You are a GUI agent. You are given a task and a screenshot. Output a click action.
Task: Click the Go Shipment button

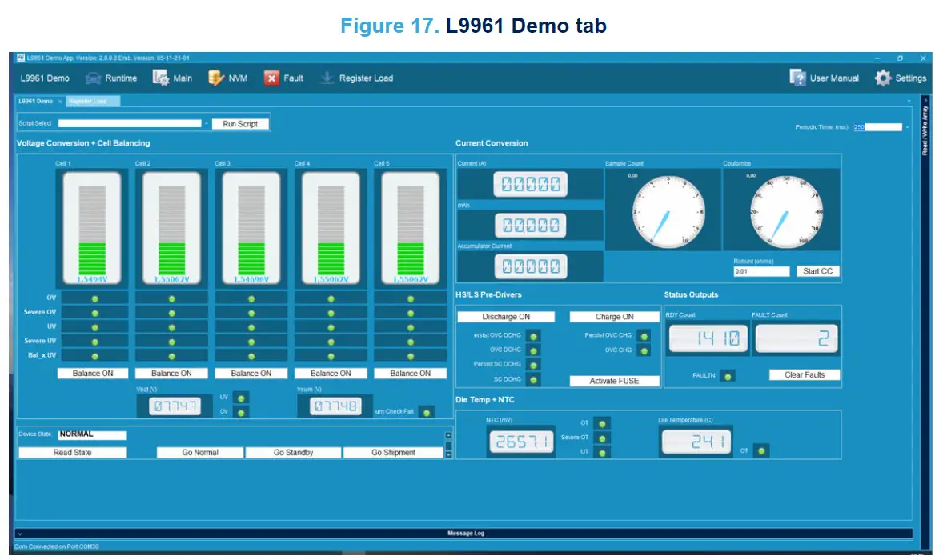[x=393, y=452]
